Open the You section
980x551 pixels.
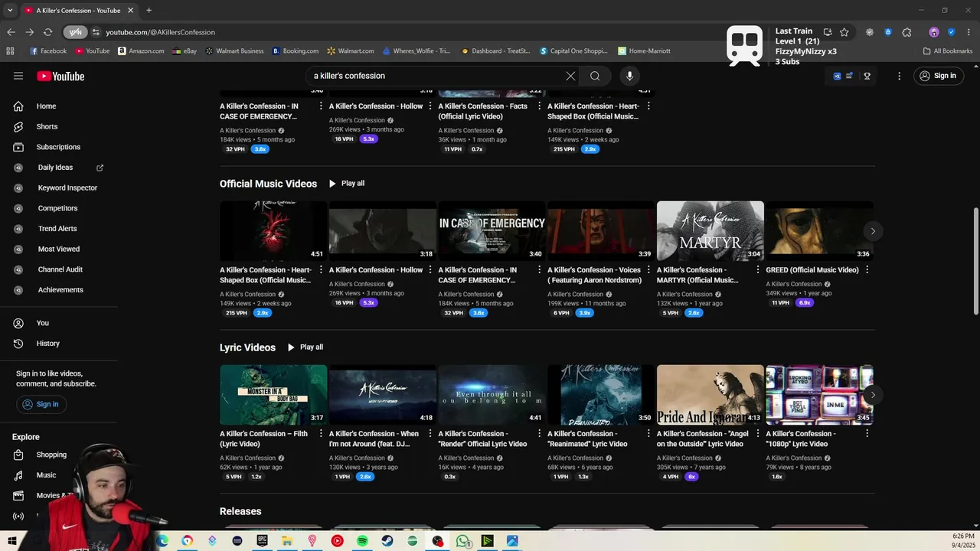(x=42, y=323)
